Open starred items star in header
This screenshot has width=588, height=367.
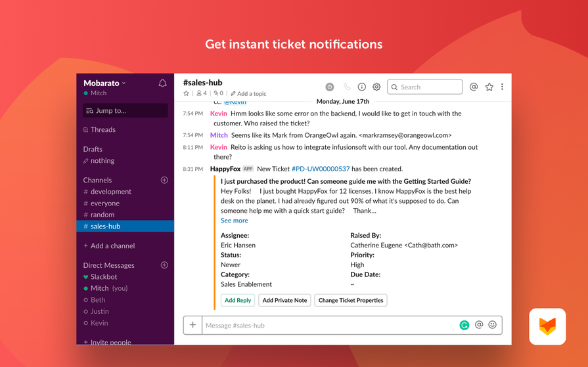coord(489,87)
